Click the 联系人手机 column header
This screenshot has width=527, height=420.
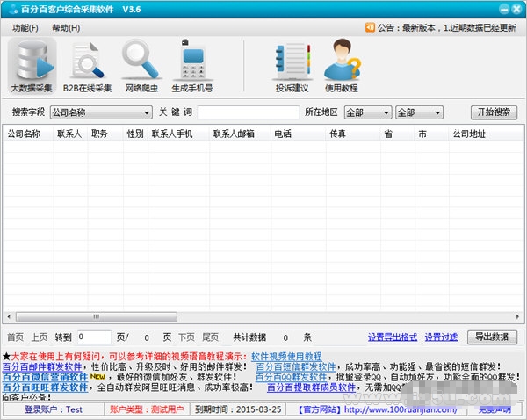(178, 134)
